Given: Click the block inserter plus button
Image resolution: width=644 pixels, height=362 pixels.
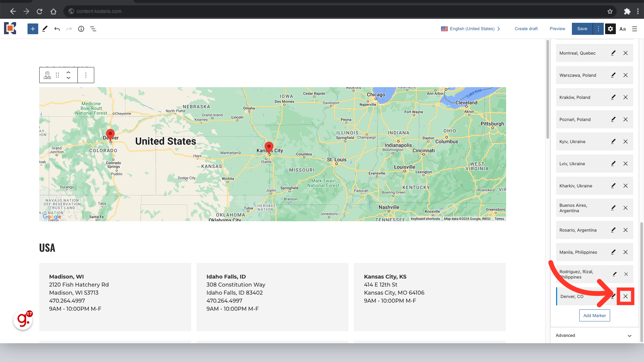Looking at the screenshot, I should (33, 29).
